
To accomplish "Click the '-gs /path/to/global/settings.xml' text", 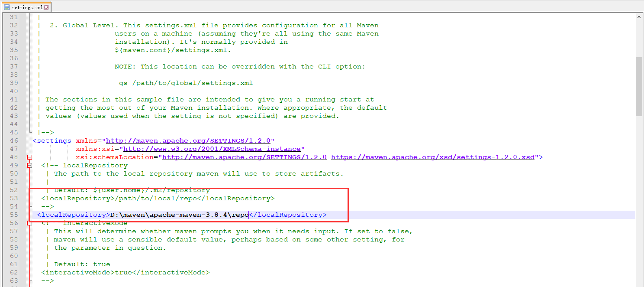I will click(x=184, y=83).
